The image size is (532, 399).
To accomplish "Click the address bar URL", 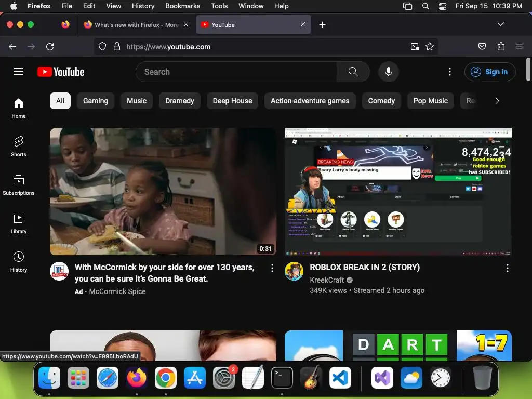I will (x=168, y=47).
